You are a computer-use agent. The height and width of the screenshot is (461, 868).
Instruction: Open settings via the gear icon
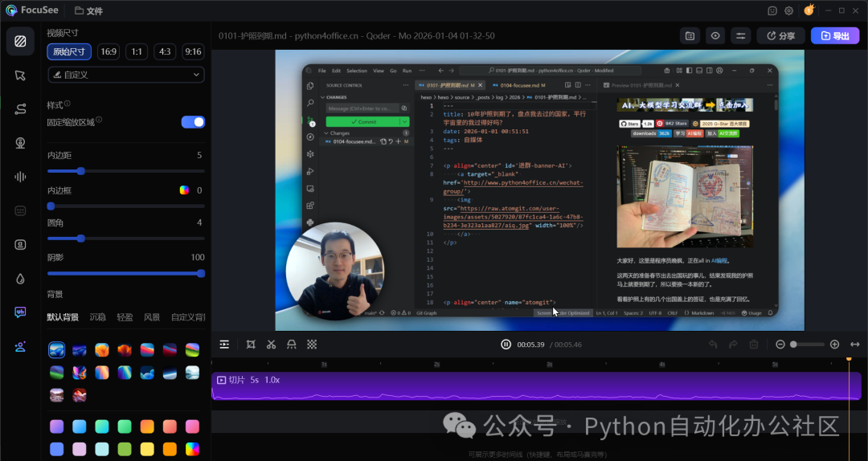coord(789,10)
